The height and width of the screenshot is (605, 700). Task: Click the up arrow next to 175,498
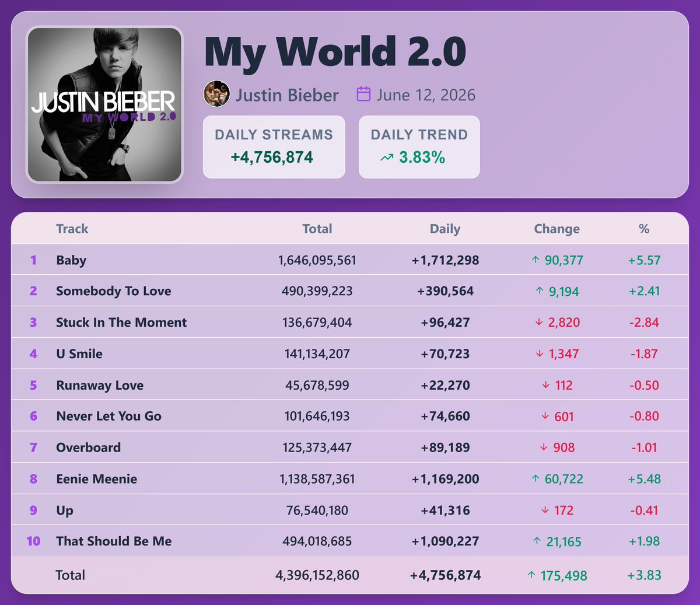point(531,575)
